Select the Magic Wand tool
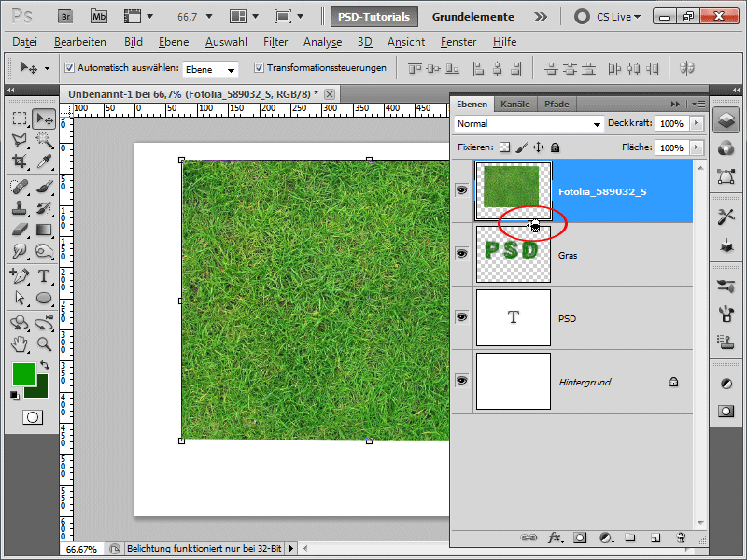Screen dimensions: 747x560 click(x=44, y=140)
